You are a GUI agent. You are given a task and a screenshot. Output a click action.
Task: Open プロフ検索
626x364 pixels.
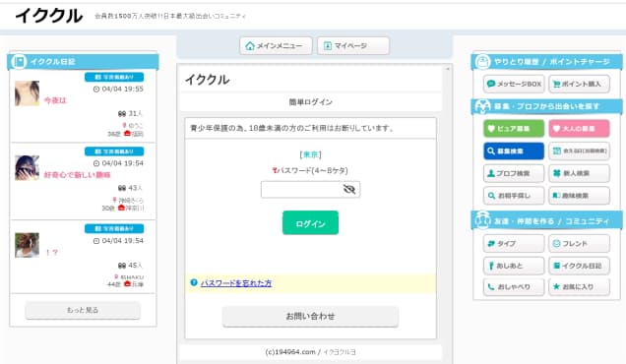click(514, 173)
